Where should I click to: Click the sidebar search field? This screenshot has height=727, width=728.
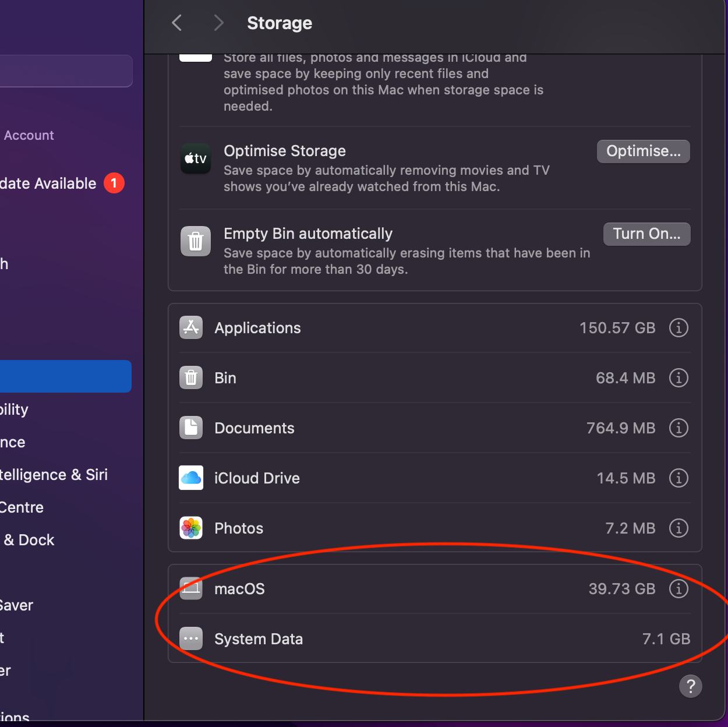coord(66,71)
